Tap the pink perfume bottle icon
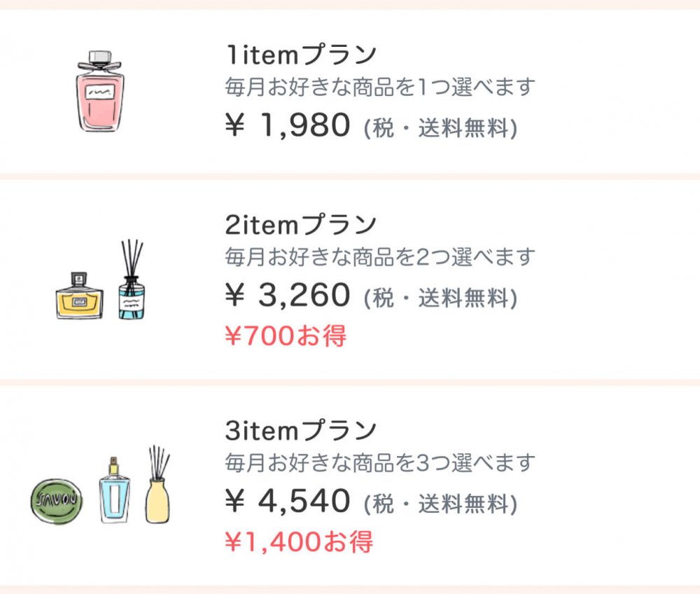700x594 pixels. pyautogui.click(x=99, y=92)
